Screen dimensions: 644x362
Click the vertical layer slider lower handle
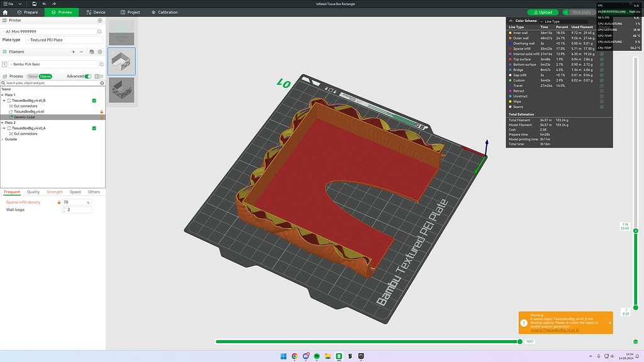(x=636, y=307)
